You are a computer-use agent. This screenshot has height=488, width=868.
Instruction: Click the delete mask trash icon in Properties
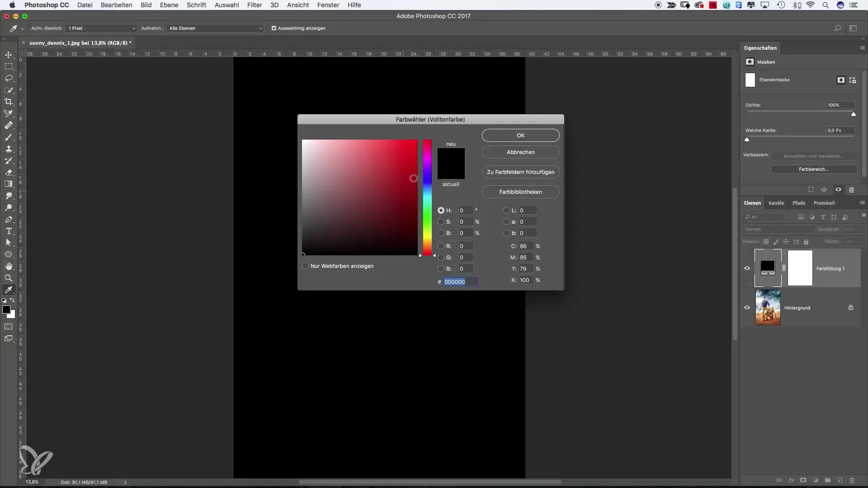pos(852,190)
